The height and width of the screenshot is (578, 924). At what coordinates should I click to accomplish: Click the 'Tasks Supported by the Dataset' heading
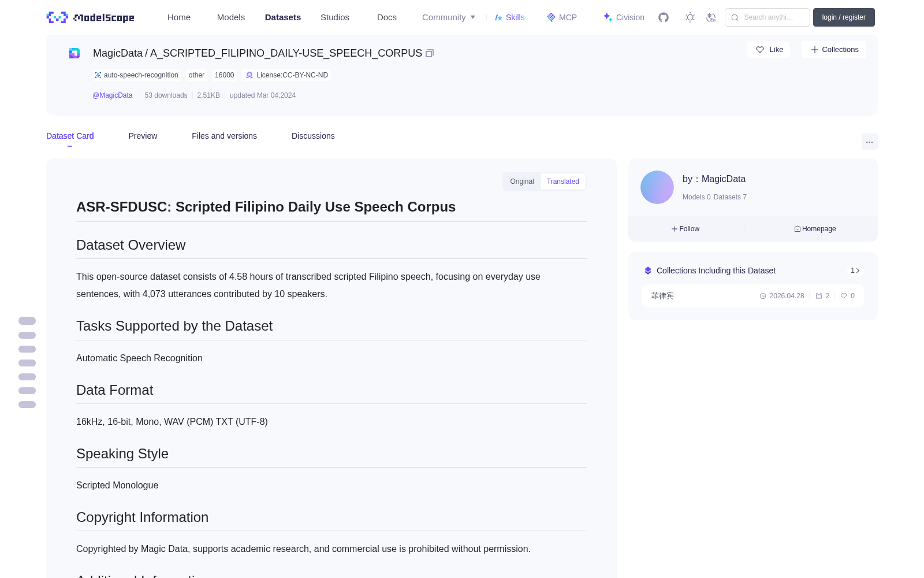[174, 326]
